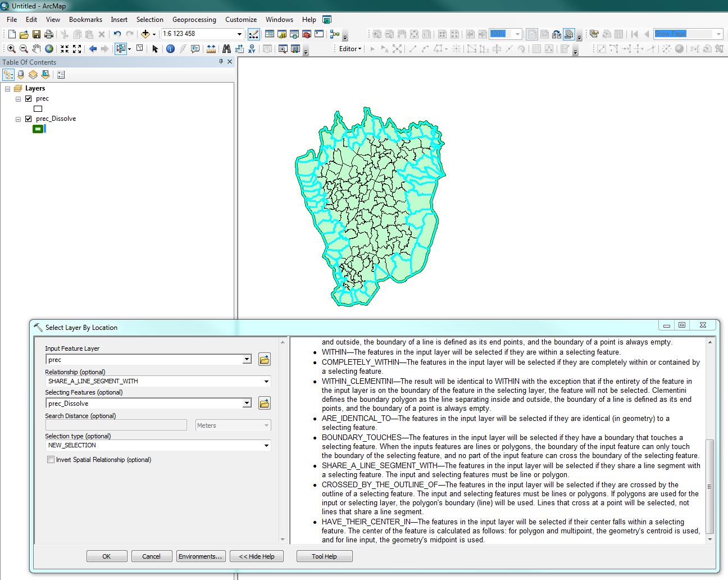Open Input Feature Layer dropdown
The image size is (728, 580).
click(247, 359)
